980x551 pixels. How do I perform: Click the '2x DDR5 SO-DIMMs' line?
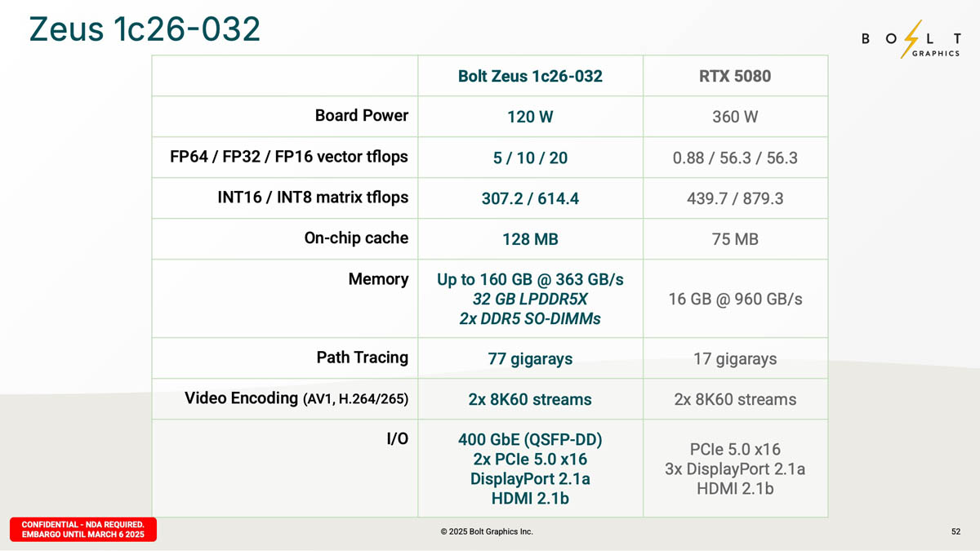click(530, 318)
